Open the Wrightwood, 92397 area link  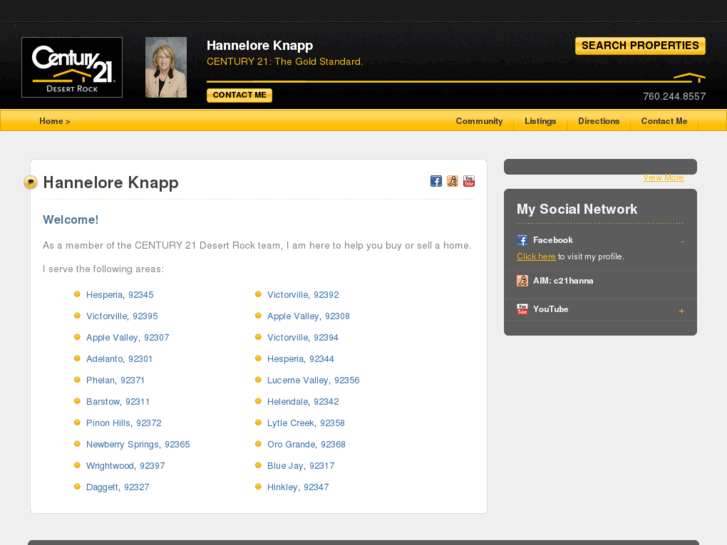[126, 466]
